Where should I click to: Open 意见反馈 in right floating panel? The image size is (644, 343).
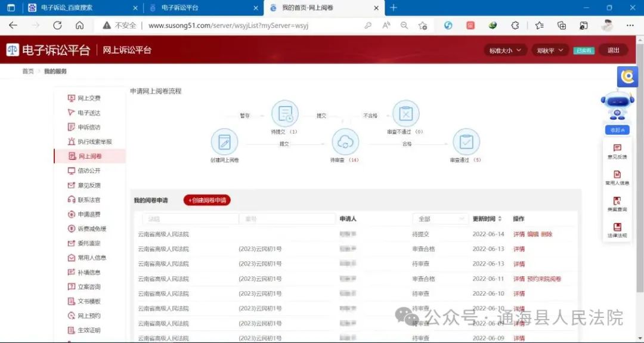(617, 151)
